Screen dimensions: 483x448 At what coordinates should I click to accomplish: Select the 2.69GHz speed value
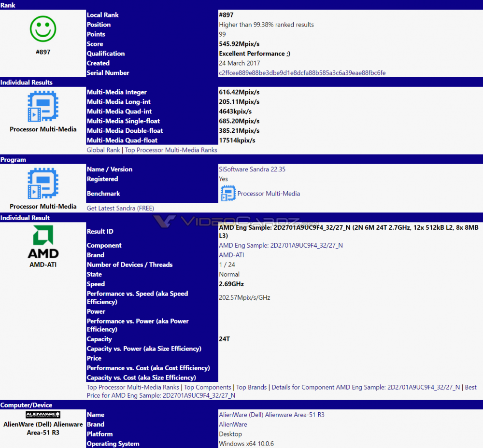pyautogui.click(x=231, y=284)
